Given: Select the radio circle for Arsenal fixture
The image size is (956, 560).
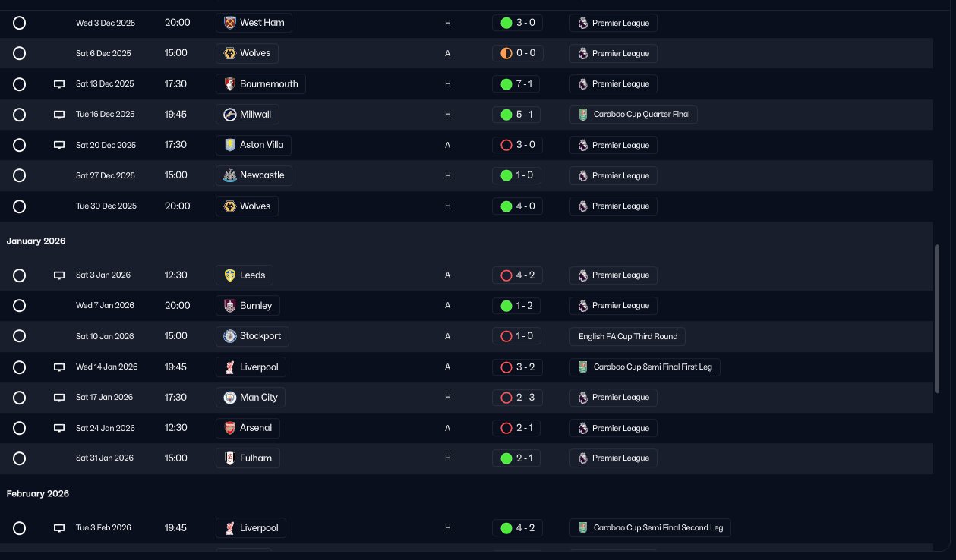Looking at the screenshot, I should pyautogui.click(x=20, y=428).
